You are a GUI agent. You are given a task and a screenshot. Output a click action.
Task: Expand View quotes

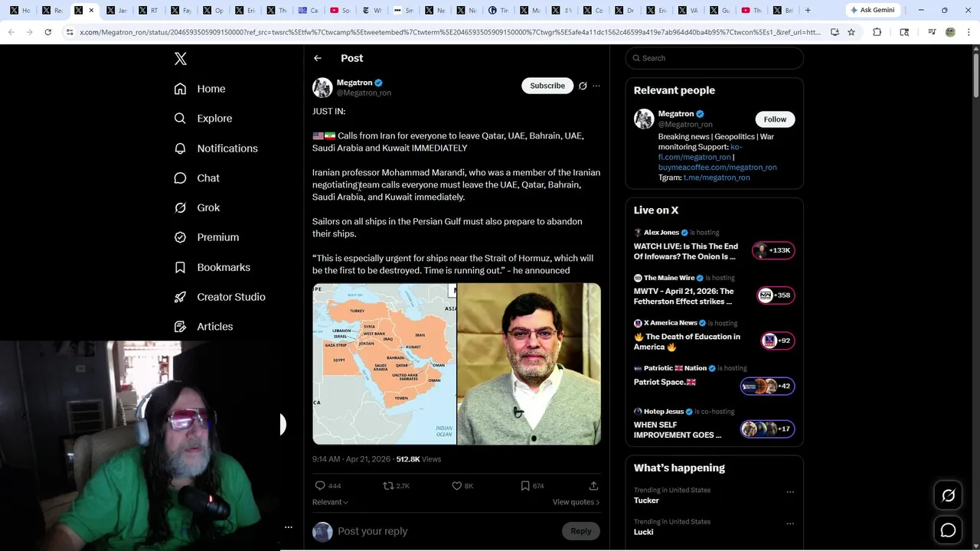576,502
